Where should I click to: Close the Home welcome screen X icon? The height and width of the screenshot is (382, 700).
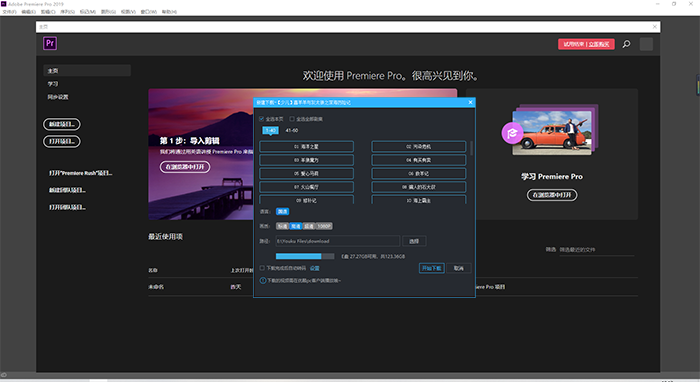(x=655, y=27)
